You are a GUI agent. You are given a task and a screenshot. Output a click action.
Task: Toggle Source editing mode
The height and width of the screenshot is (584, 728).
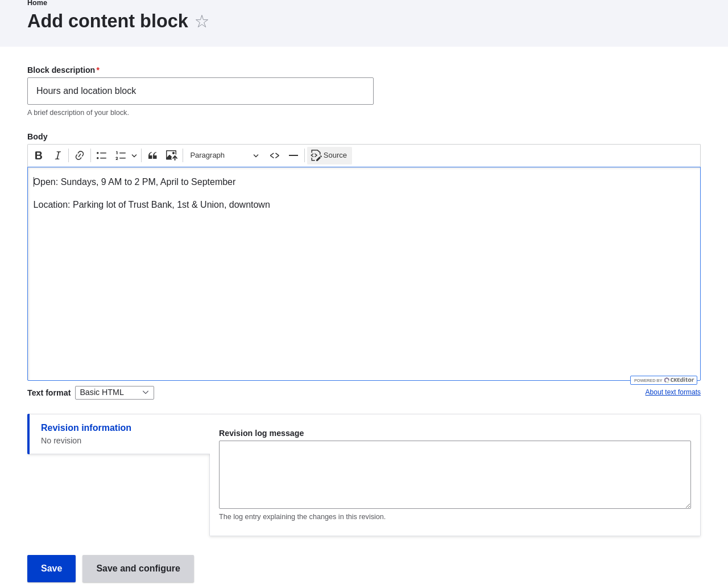point(329,155)
